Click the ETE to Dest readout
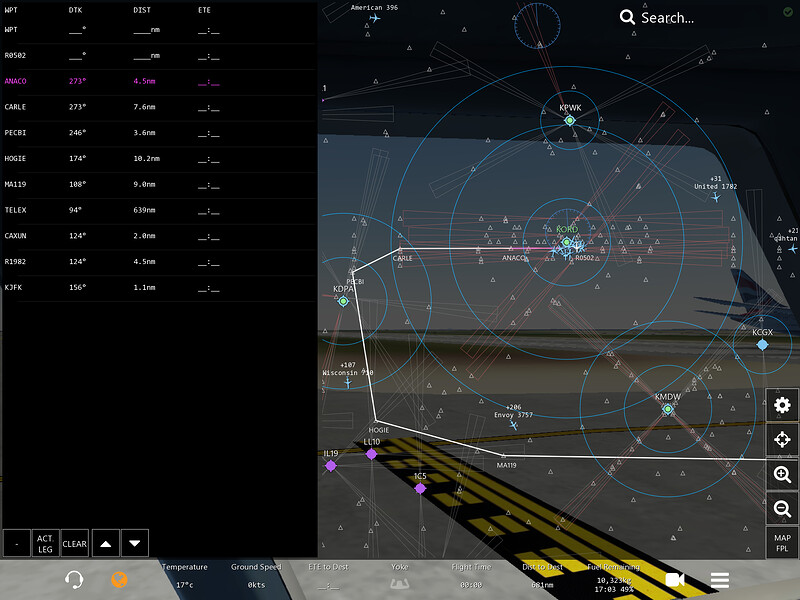 point(328,576)
